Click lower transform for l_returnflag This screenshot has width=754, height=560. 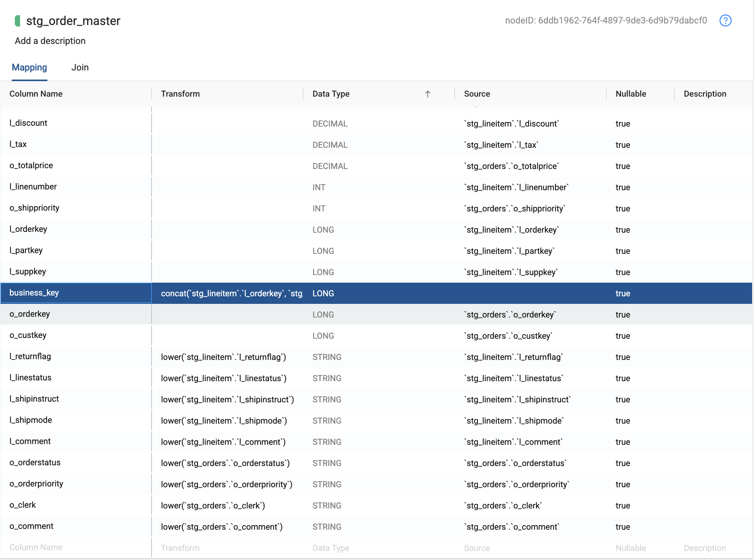tap(224, 357)
